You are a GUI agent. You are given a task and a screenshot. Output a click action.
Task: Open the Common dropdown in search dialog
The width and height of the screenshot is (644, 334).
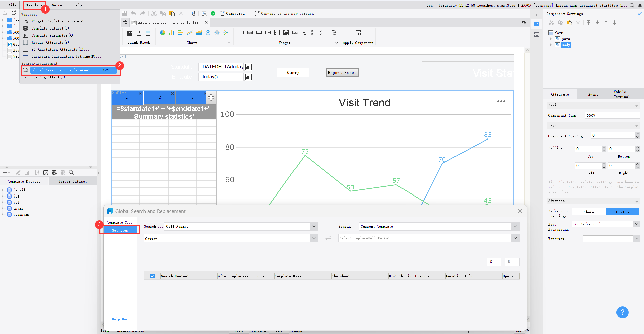[x=314, y=238]
